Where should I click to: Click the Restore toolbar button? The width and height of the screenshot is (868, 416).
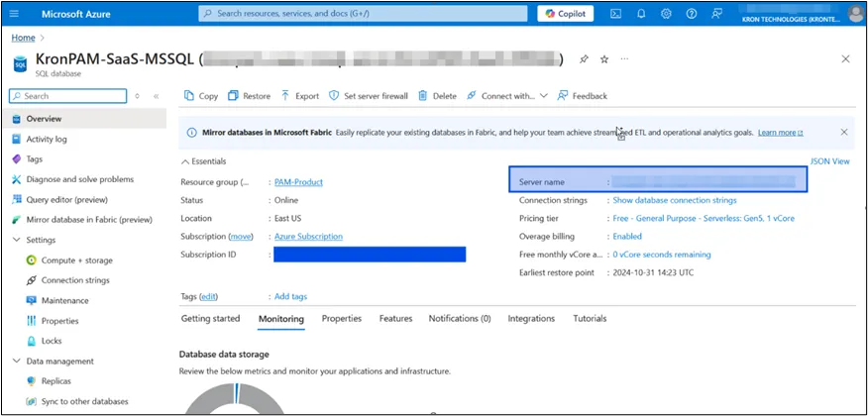(249, 96)
